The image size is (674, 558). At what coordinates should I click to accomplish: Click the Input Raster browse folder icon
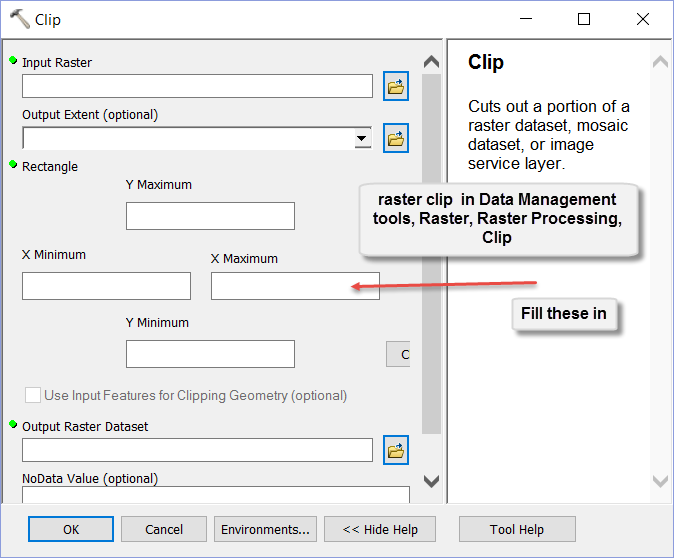[395, 87]
